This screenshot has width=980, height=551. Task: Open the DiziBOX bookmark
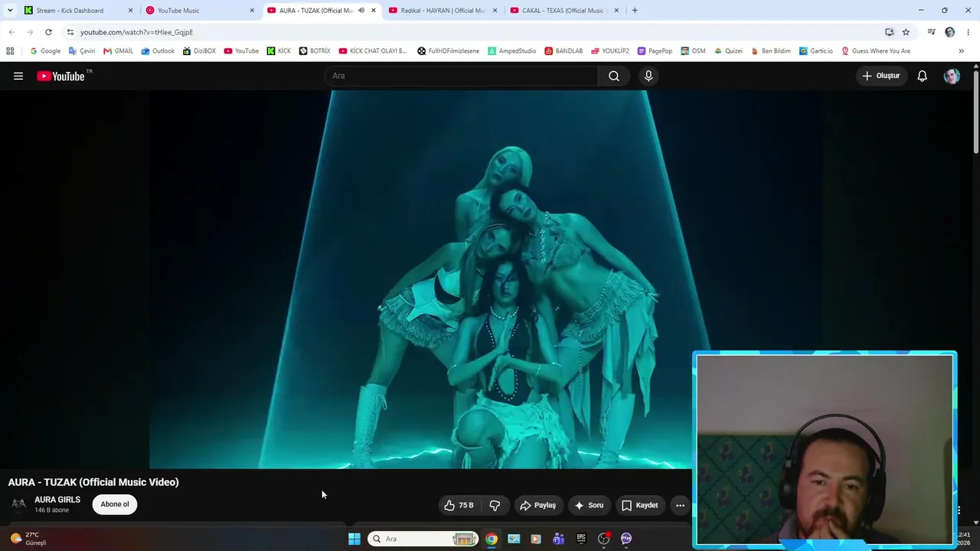pos(199,51)
